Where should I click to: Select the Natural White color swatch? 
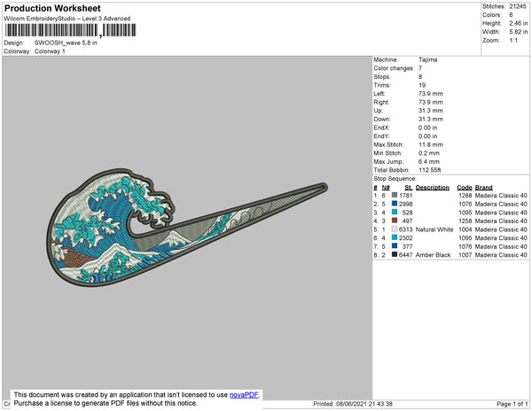(395, 229)
